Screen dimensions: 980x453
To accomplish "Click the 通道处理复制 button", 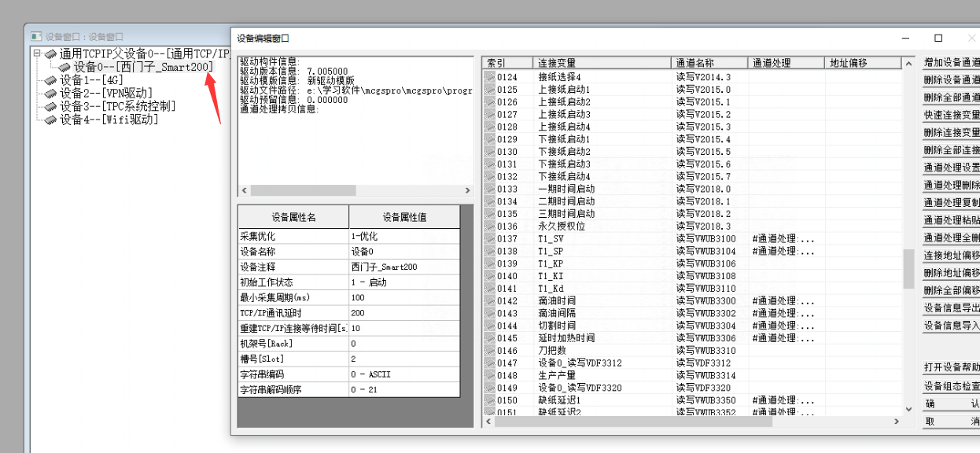I will [951, 203].
